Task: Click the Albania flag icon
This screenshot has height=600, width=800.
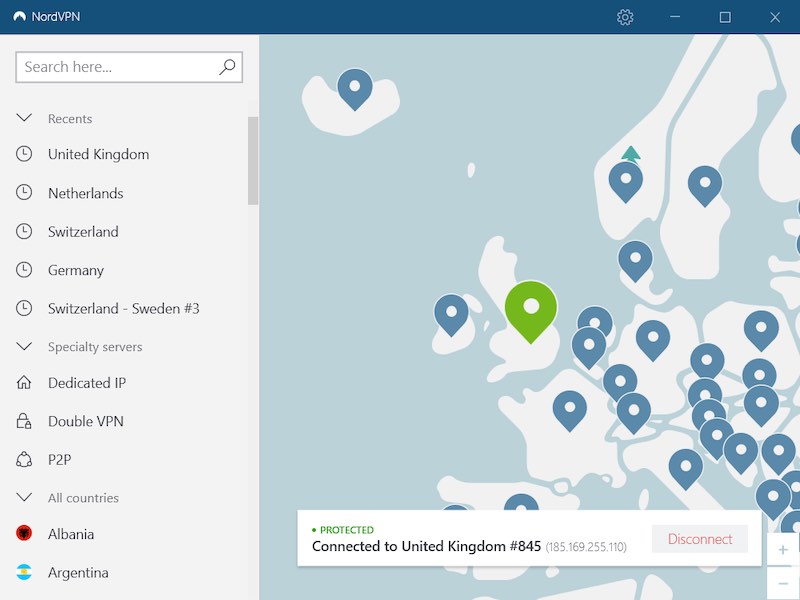Action: point(24,534)
